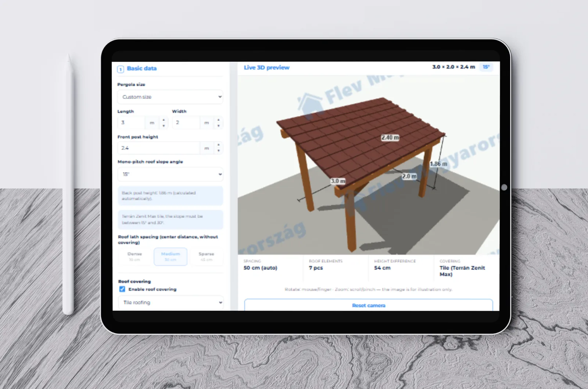The width and height of the screenshot is (588, 389).
Task: Click the Front post height input field
Action: pyautogui.click(x=158, y=148)
